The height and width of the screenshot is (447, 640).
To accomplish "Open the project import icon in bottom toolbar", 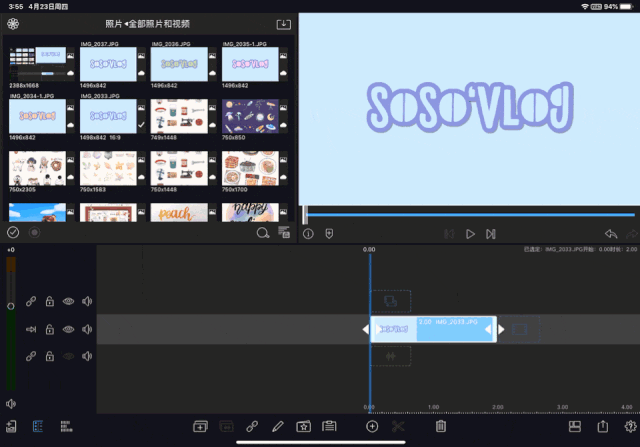I will coord(11,427).
